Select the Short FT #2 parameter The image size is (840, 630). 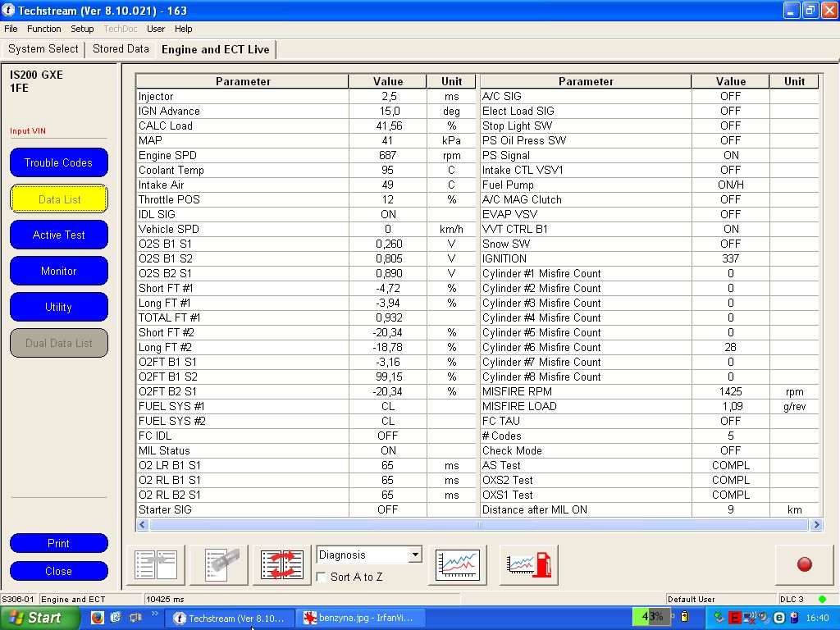click(x=307, y=333)
